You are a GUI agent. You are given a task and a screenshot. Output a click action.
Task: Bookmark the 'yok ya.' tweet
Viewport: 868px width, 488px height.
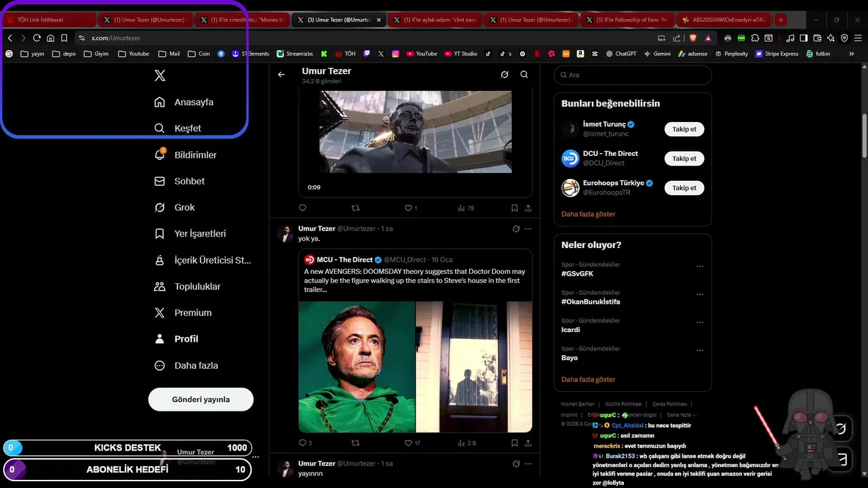pyautogui.click(x=515, y=443)
